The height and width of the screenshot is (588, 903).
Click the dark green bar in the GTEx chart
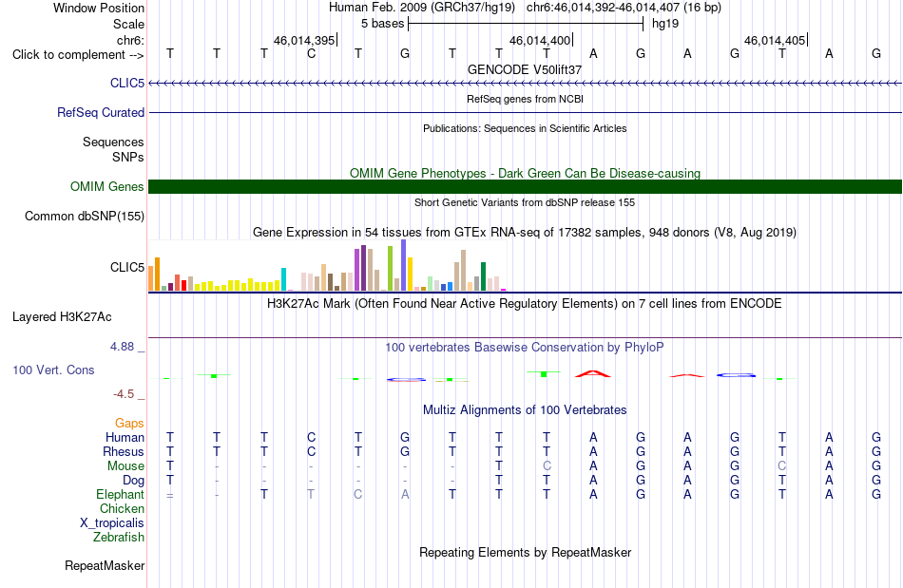point(483,276)
